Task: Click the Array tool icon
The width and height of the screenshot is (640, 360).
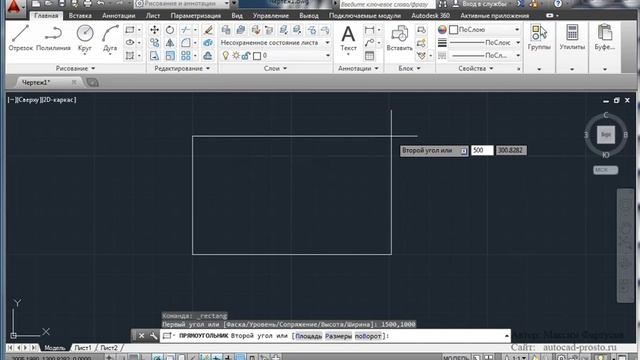Action: coord(186,56)
